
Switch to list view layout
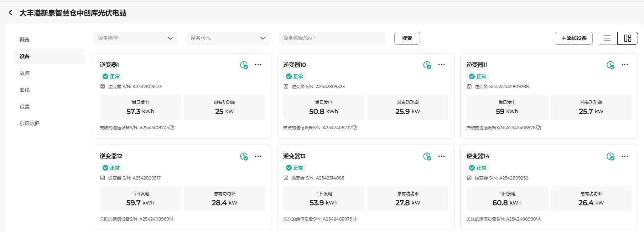click(x=607, y=38)
